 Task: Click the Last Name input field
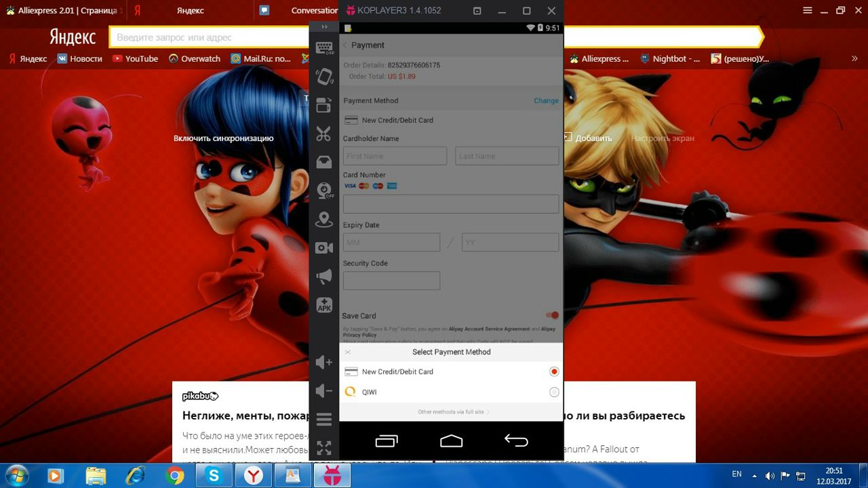point(507,156)
